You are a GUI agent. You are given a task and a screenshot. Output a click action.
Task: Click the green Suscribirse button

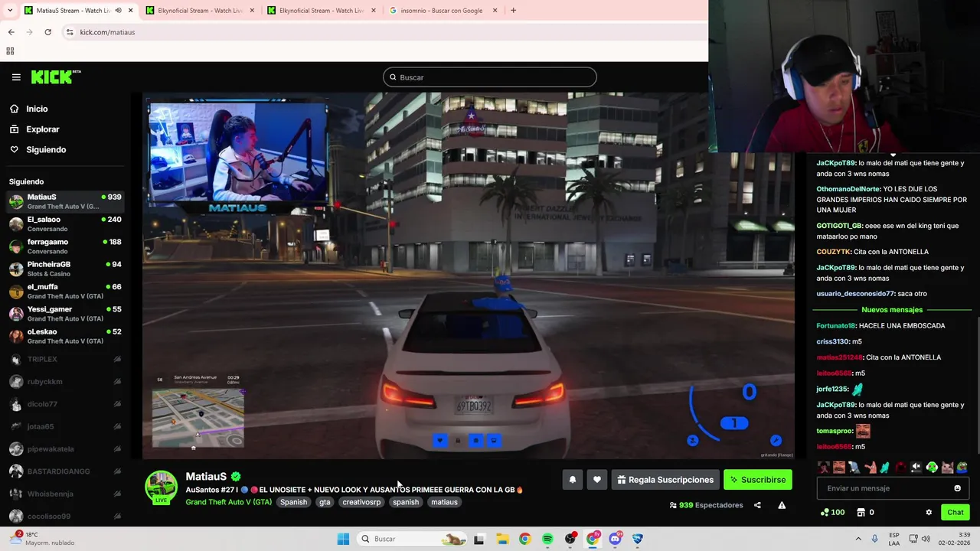point(758,480)
